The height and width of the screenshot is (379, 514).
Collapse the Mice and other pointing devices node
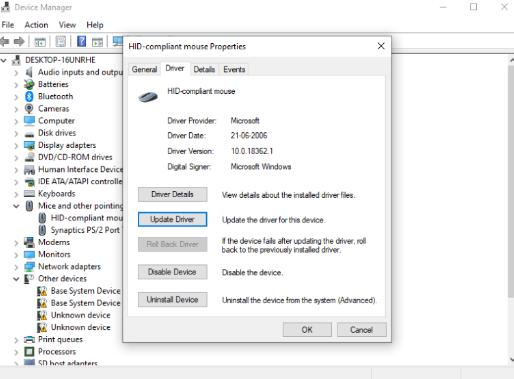16,206
